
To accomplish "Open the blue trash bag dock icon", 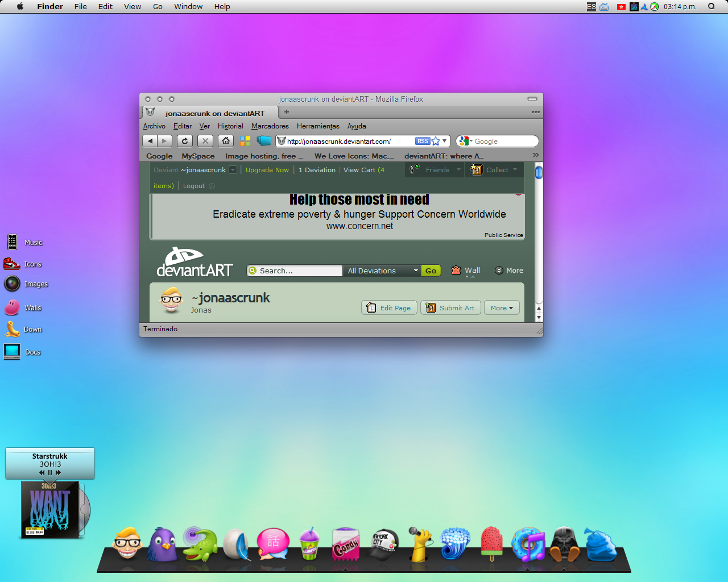I will click(x=601, y=546).
